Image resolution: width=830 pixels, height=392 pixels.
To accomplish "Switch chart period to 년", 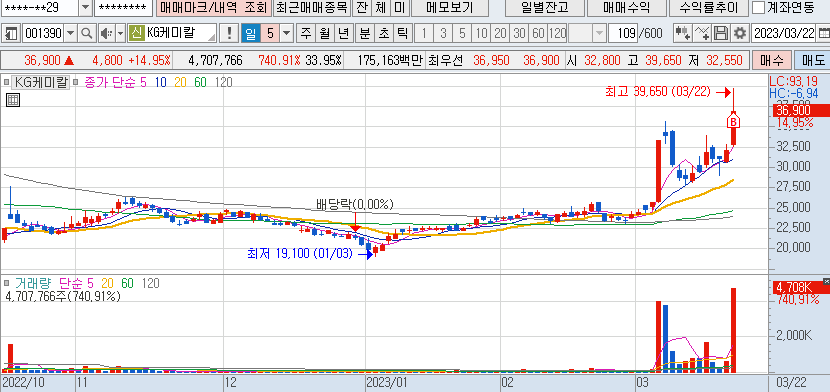I will pyautogui.click(x=344, y=33).
